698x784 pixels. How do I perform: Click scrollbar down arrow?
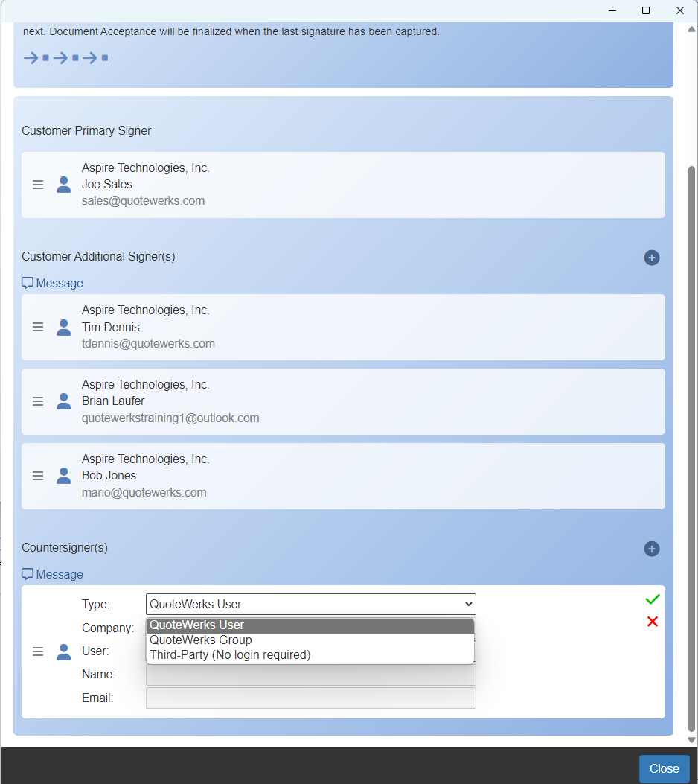click(691, 740)
